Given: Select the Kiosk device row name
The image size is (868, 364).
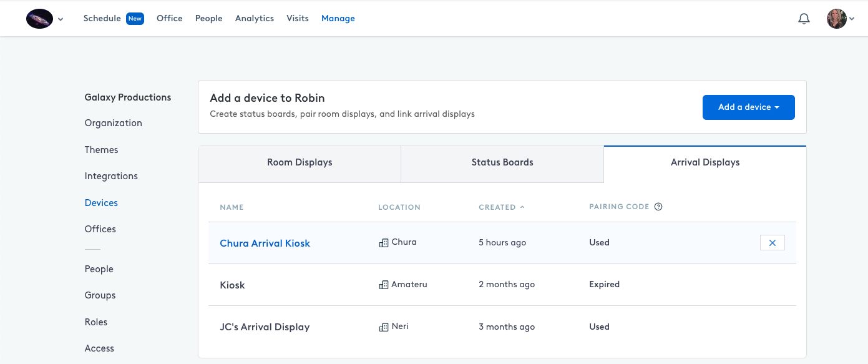Looking at the screenshot, I should tap(232, 285).
